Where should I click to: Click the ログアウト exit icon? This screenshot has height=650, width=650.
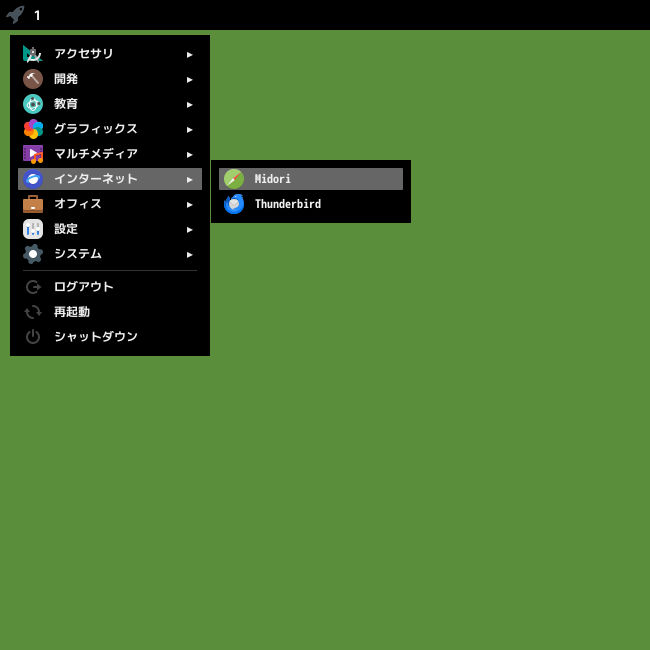coord(33,287)
